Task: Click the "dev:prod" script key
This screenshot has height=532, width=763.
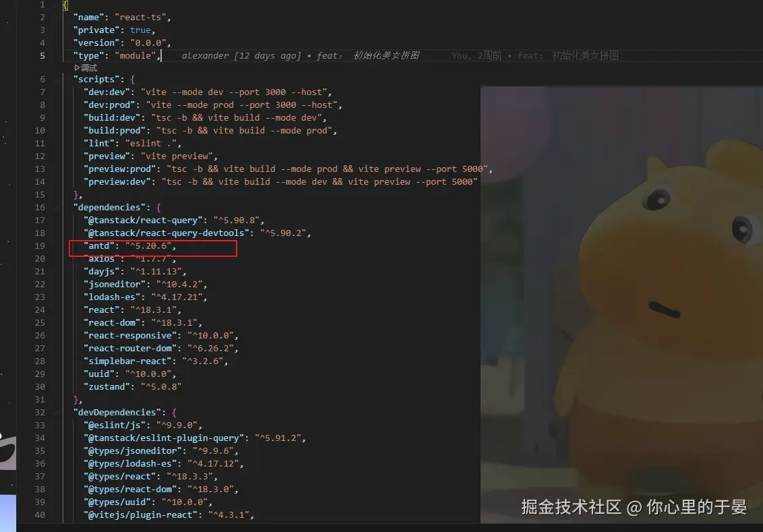Action: (x=109, y=105)
